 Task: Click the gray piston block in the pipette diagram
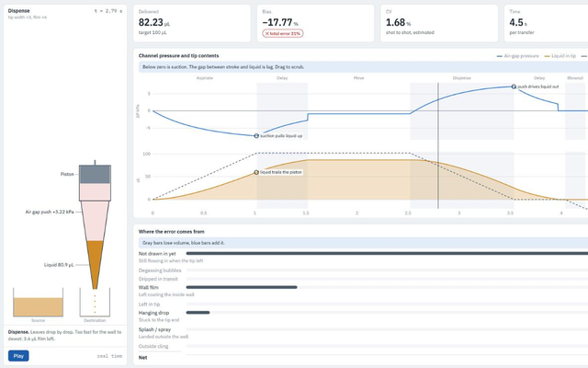click(x=95, y=174)
